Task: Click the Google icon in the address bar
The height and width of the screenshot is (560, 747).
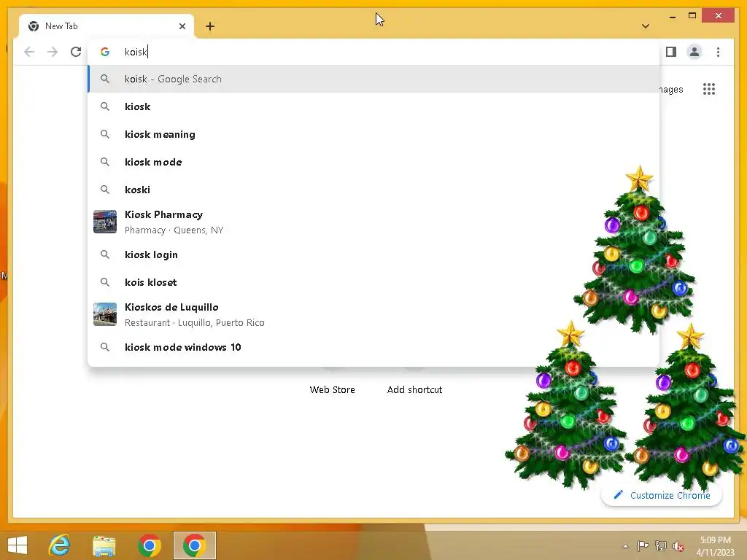Action: (x=105, y=52)
